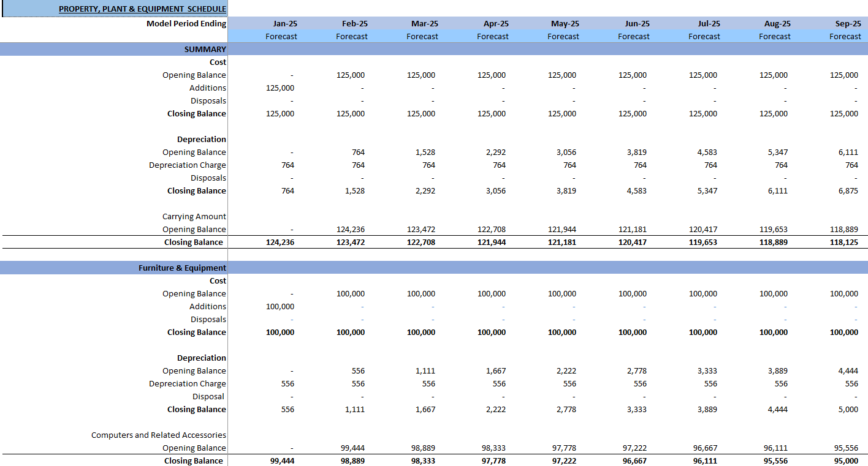The width and height of the screenshot is (868, 466).
Task: Click the Model Period Ending header
Action: point(187,23)
